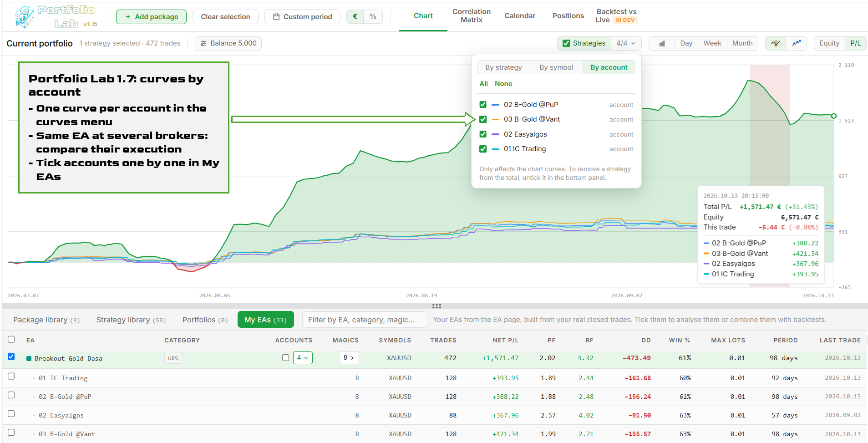
Task: Switch chart grouping to Week
Action: (712, 43)
